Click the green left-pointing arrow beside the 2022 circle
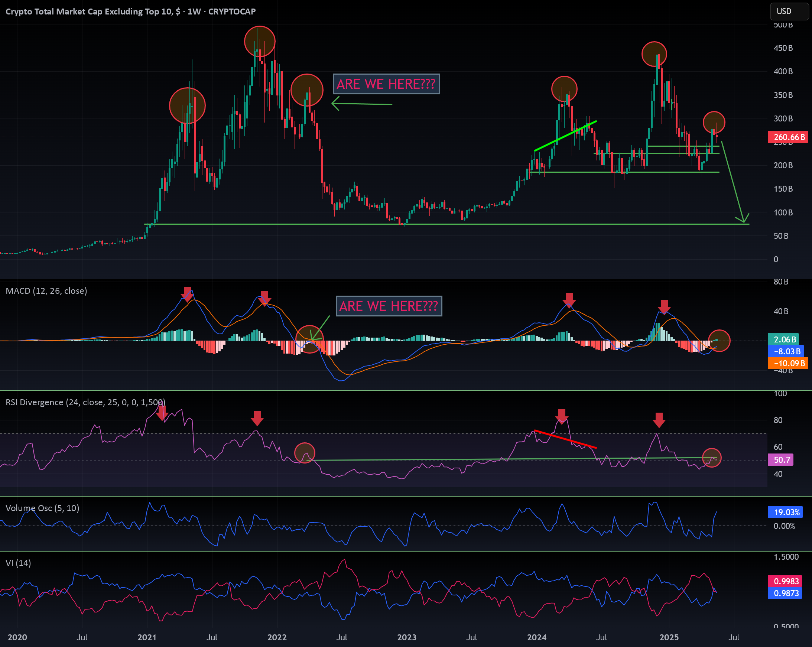 [361, 103]
